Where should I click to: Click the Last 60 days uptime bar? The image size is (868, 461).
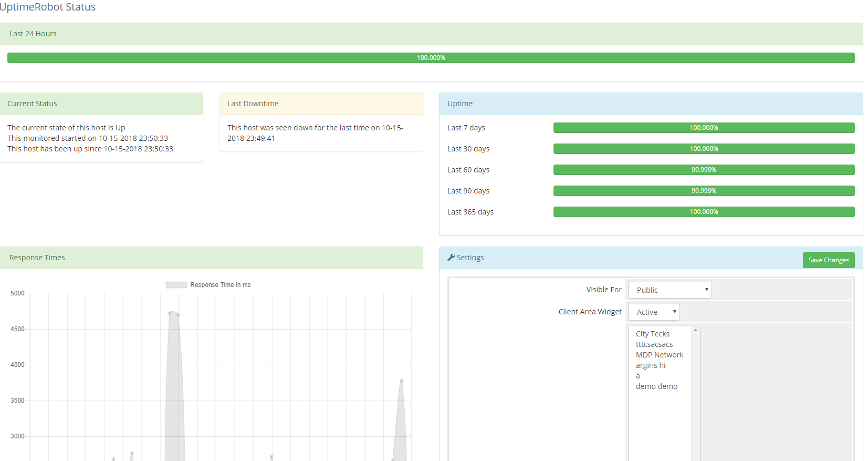click(704, 170)
